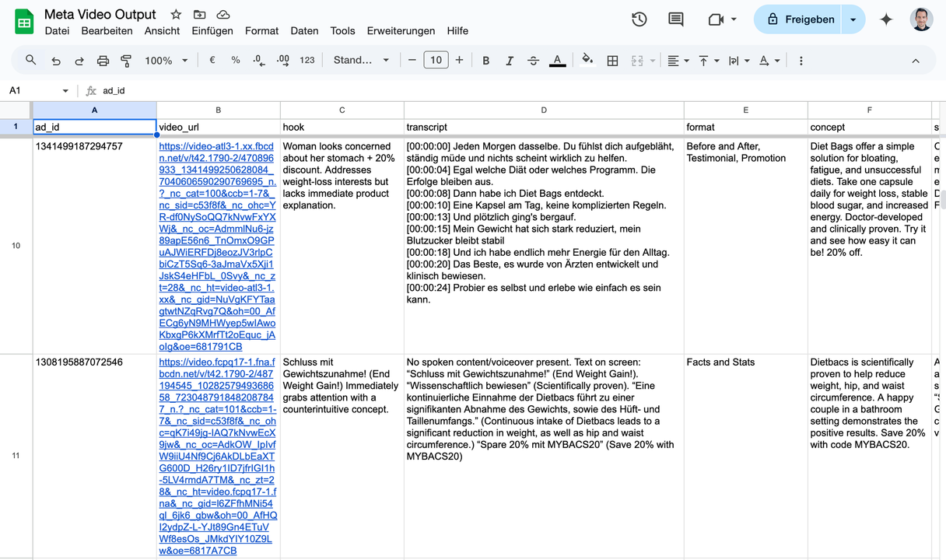
Task: Open the zoom level dropdown
Action: pos(167,59)
